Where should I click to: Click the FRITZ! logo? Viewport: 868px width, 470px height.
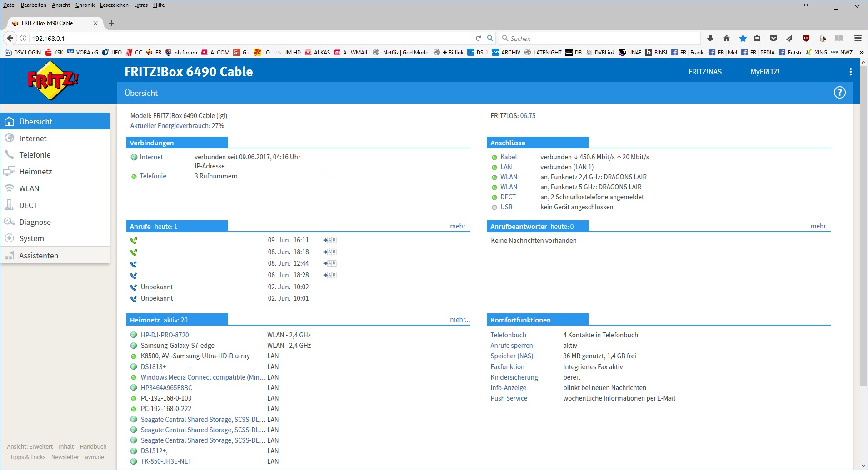(x=53, y=81)
